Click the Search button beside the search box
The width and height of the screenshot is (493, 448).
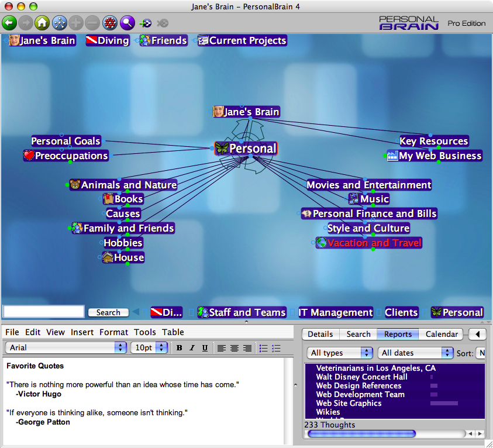coord(108,312)
